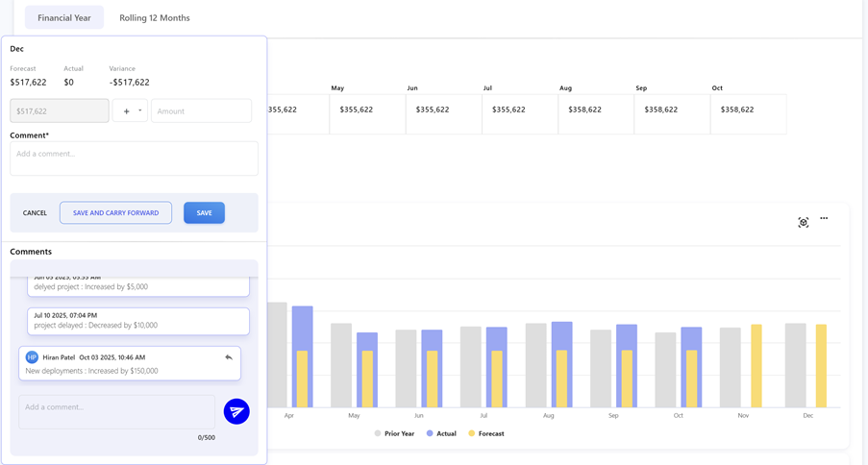Click the May gray prior year bar
The image size is (868, 465).
[341, 365]
